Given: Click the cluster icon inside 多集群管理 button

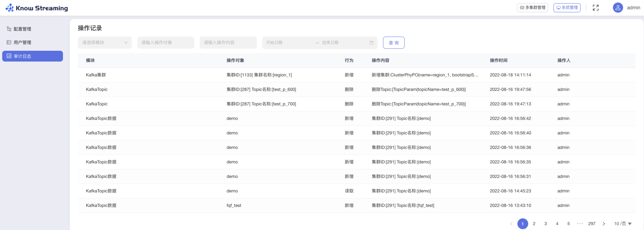Looking at the screenshot, I should [522, 7].
